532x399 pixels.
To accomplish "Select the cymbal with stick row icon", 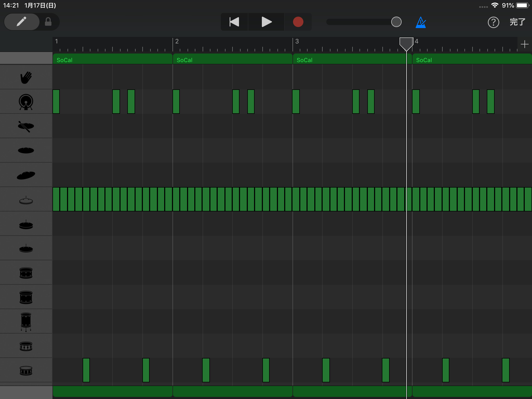I will (26, 127).
